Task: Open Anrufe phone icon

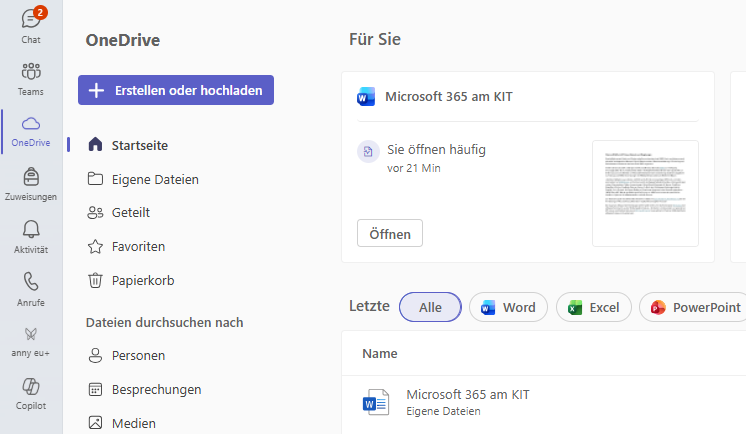Action: (x=31, y=288)
